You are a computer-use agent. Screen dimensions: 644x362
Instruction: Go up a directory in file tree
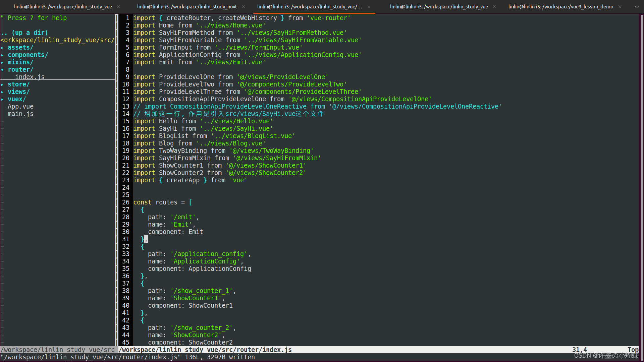pyautogui.click(x=24, y=33)
